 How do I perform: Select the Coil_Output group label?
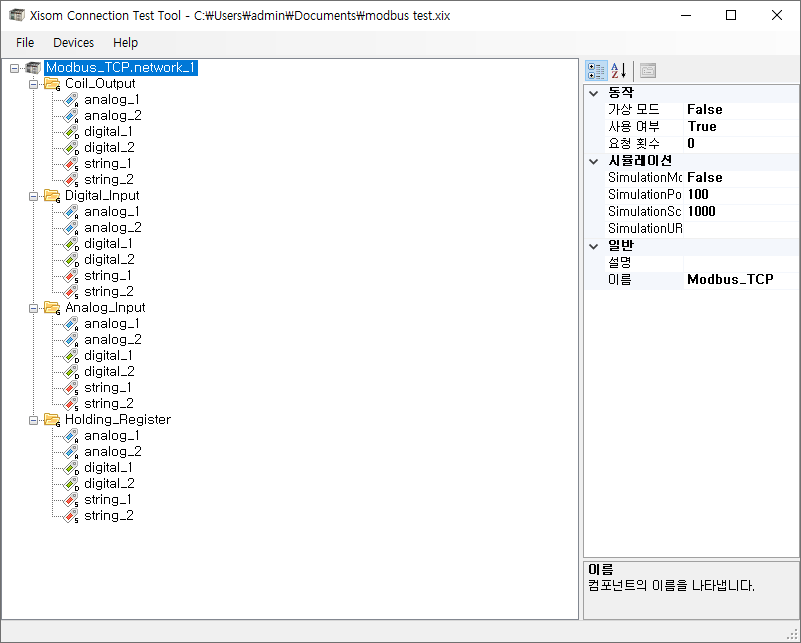click(x=100, y=84)
